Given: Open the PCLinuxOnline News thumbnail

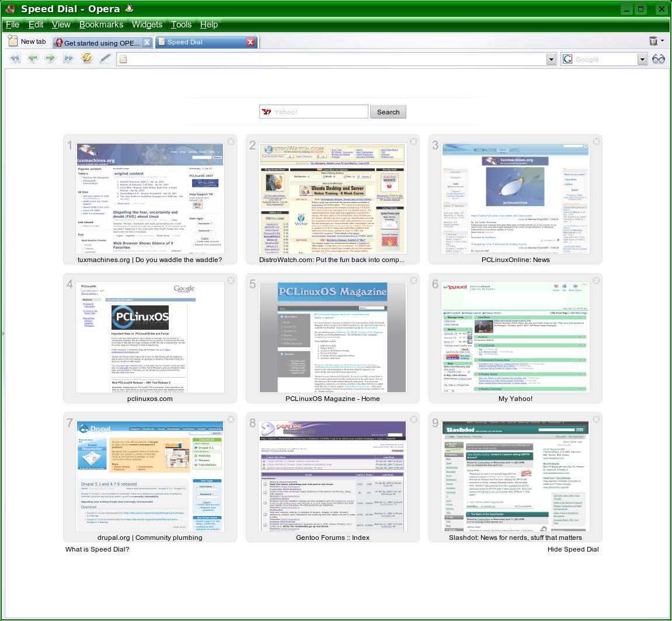Looking at the screenshot, I should (x=515, y=198).
